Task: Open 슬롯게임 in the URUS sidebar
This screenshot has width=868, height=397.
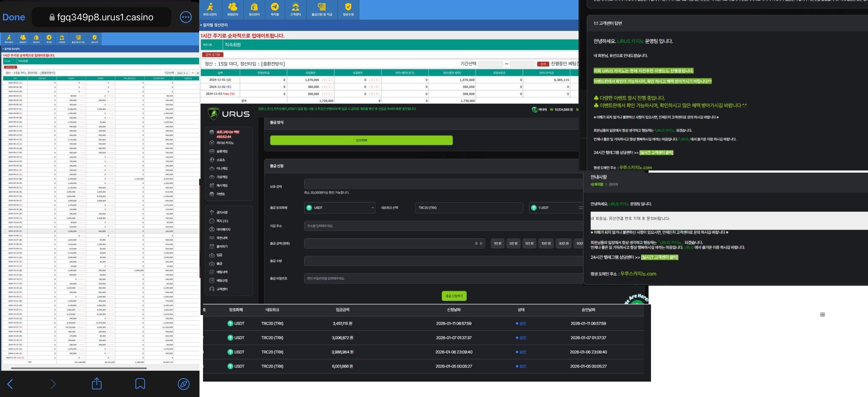Action: tap(222, 151)
